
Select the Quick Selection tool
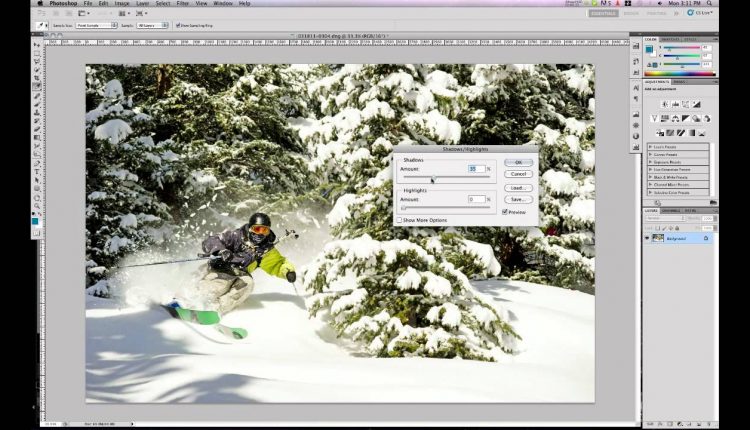coord(37,69)
